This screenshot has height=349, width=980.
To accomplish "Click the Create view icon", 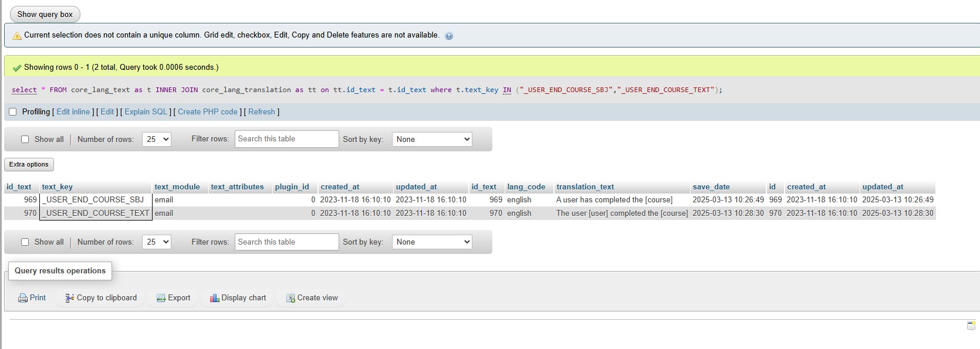I will click(x=290, y=298).
